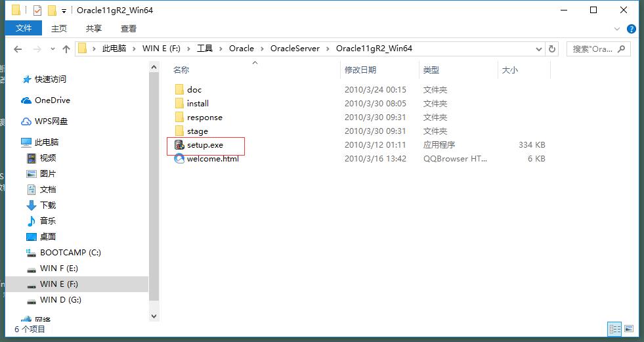Screen dimensions: 644x342
Task: Click Oracle breadcrumb segment
Action: (242, 49)
